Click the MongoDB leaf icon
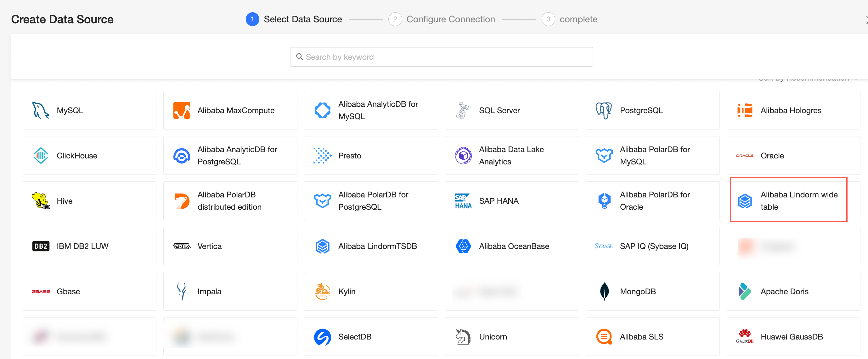This screenshot has width=868, height=359. pyautogui.click(x=604, y=291)
